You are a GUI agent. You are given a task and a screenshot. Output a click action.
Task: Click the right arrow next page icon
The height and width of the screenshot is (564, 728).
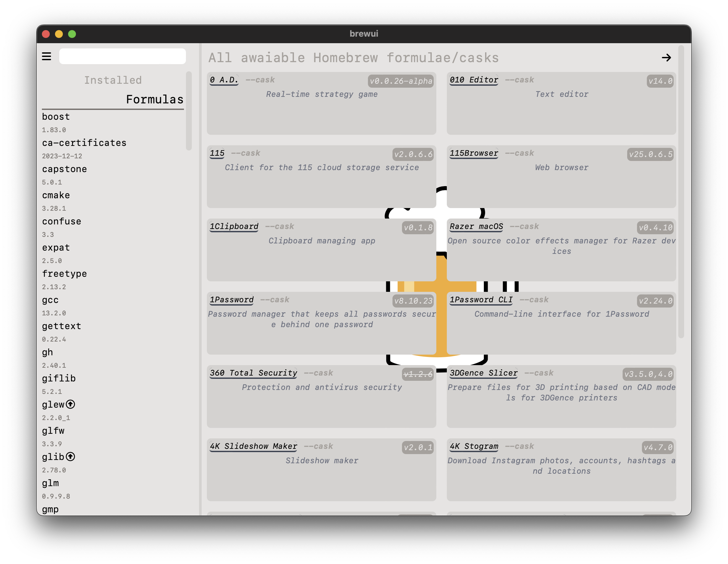tap(666, 58)
